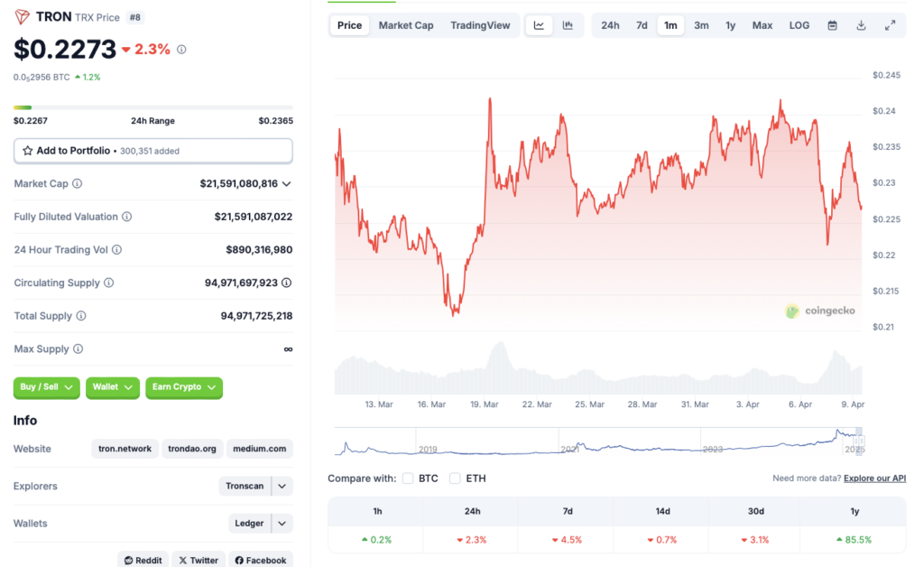Expand Market Cap details chevron
The width and height of the screenshot is (924, 567).
click(x=286, y=184)
